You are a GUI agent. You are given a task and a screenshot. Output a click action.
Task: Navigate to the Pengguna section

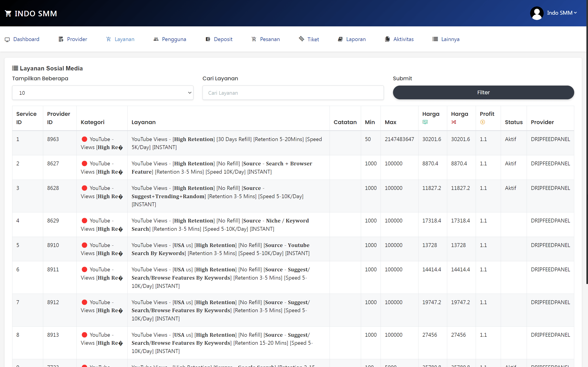[x=174, y=39]
